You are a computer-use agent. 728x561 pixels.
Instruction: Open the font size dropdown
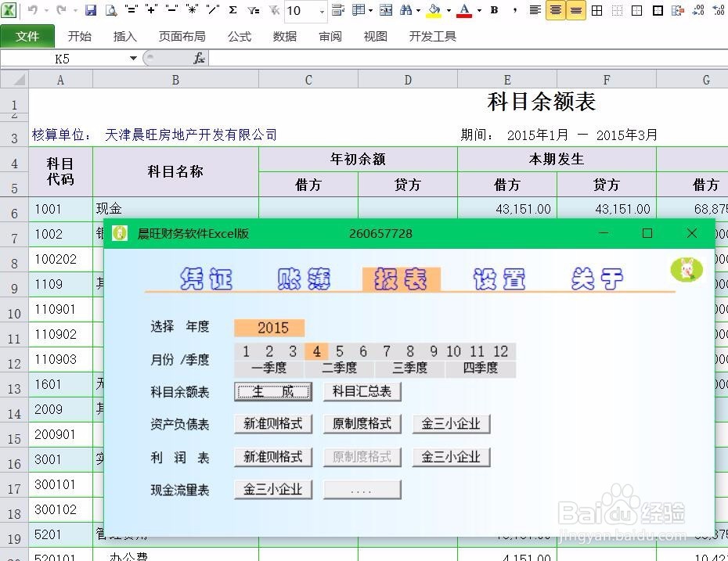pyautogui.click(x=320, y=13)
